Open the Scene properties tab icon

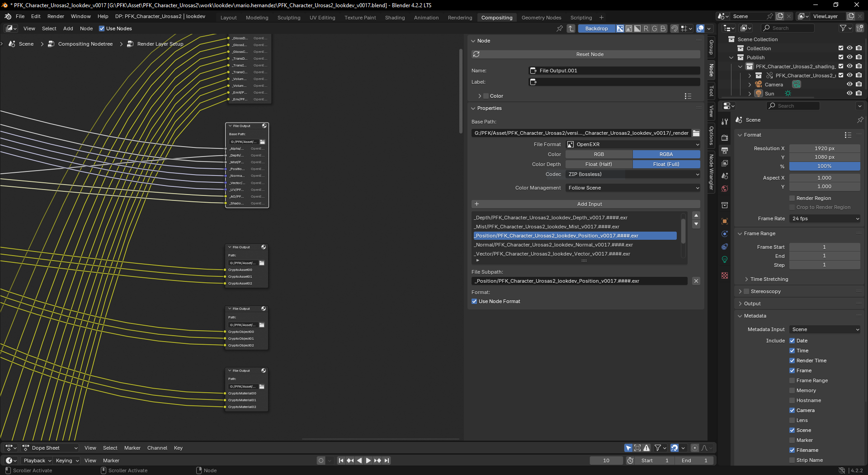[725, 176]
